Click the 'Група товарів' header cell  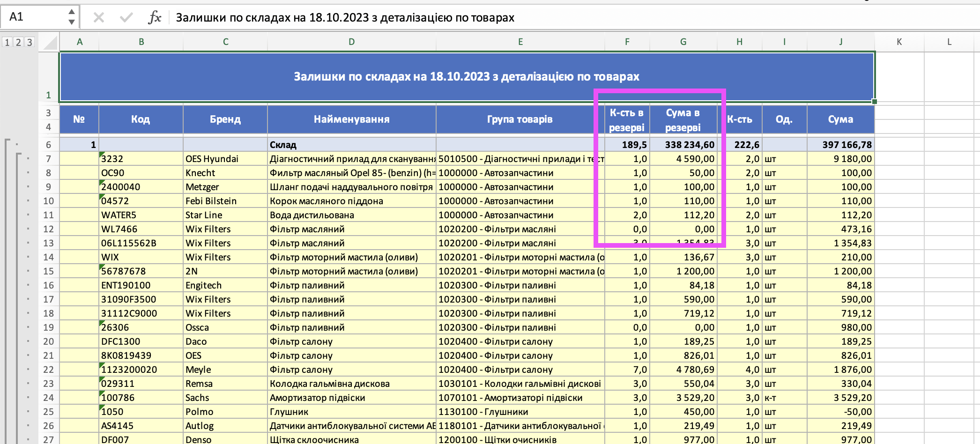(520, 119)
